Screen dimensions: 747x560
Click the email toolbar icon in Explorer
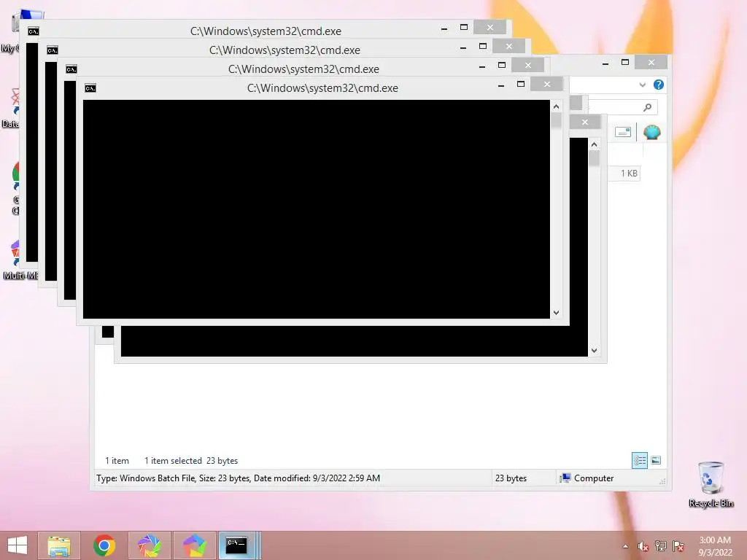click(623, 132)
